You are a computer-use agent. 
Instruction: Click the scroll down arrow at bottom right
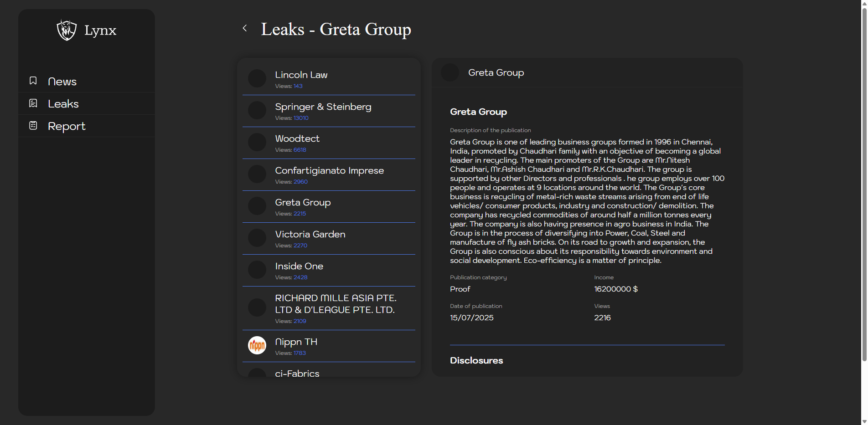pos(864,421)
